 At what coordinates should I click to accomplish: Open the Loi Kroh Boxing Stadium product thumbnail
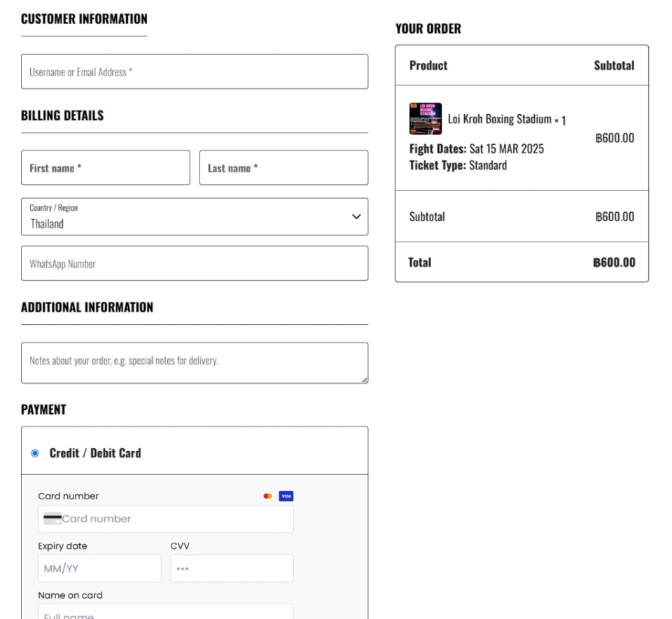tap(425, 119)
